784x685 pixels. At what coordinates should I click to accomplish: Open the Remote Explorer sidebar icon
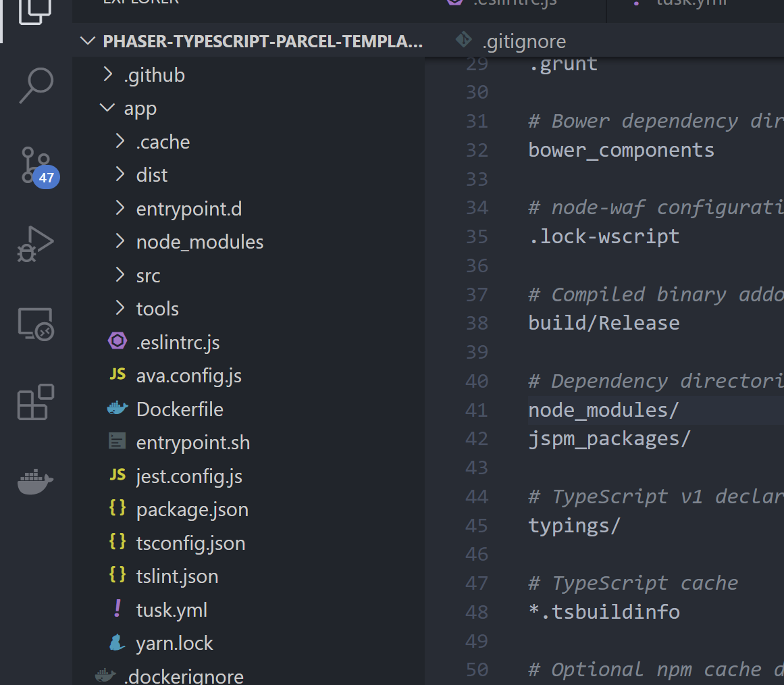click(x=35, y=324)
